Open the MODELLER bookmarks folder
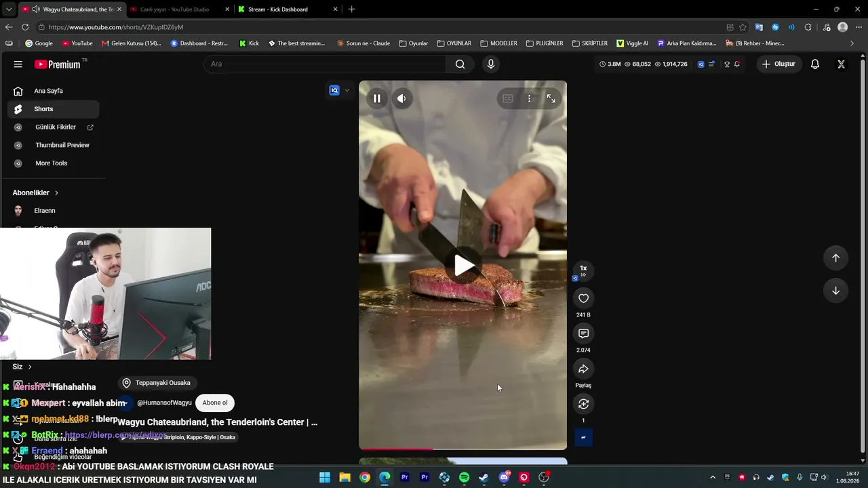The image size is (868, 488). (x=498, y=43)
